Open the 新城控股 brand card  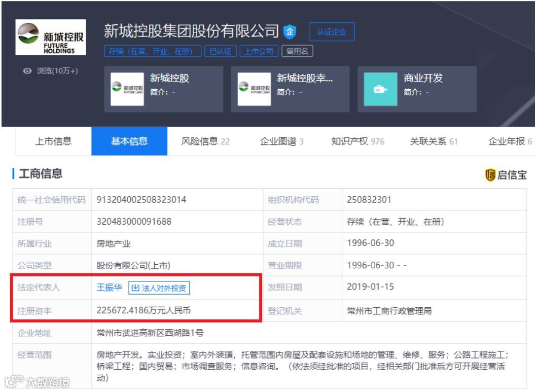coord(164,89)
